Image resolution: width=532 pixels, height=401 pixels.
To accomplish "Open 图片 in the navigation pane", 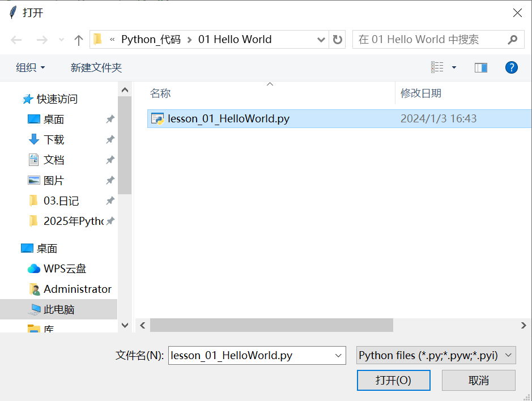I will tap(54, 181).
